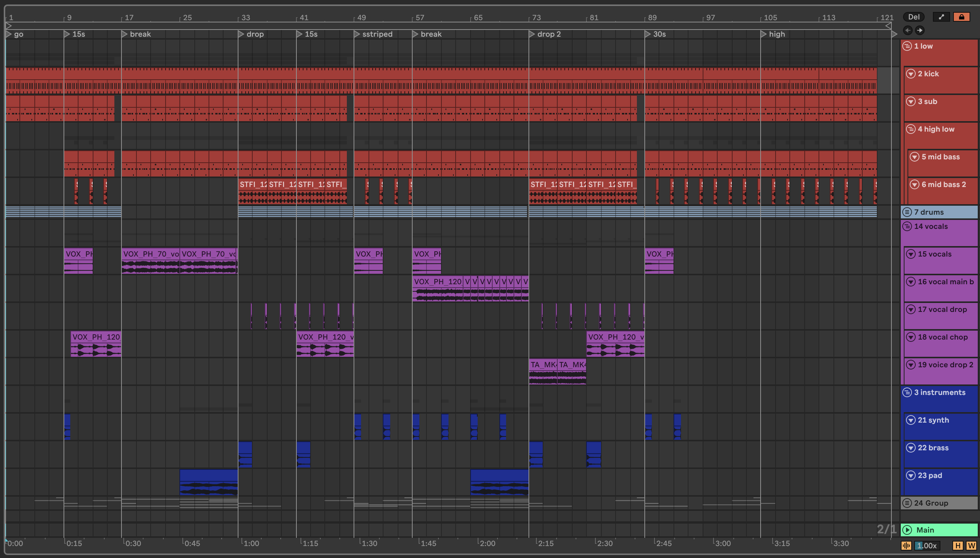Unfold the '2 kick' track arrow

tap(911, 74)
